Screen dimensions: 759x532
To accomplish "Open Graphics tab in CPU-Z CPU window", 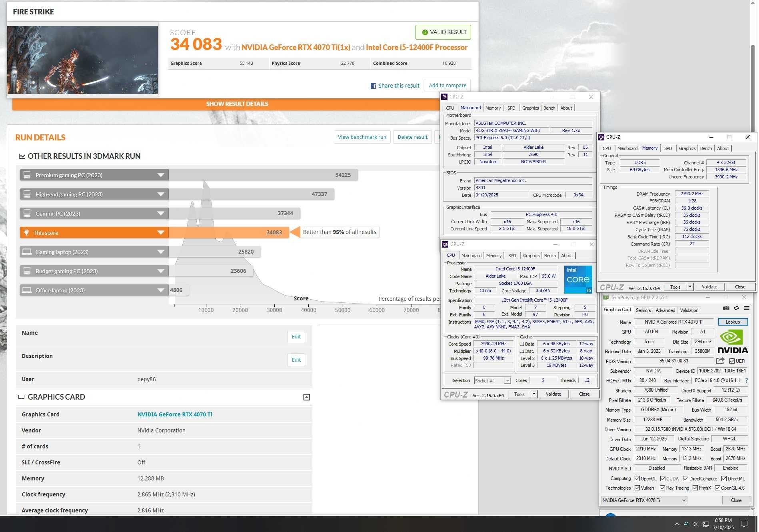I will click(531, 256).
